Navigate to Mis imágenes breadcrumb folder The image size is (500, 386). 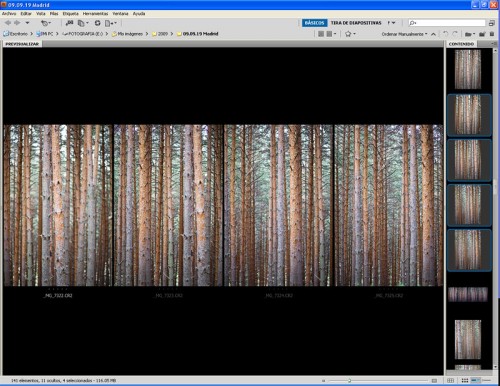click(127, 34)
